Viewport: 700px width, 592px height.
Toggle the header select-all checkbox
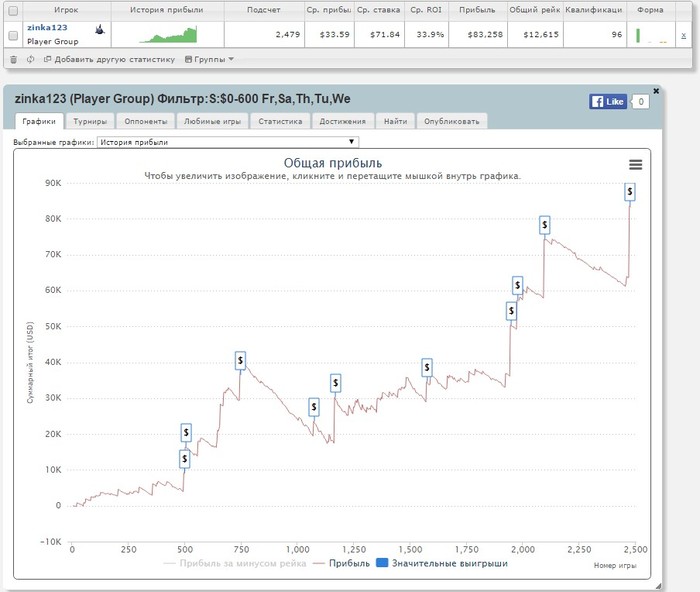13,10
